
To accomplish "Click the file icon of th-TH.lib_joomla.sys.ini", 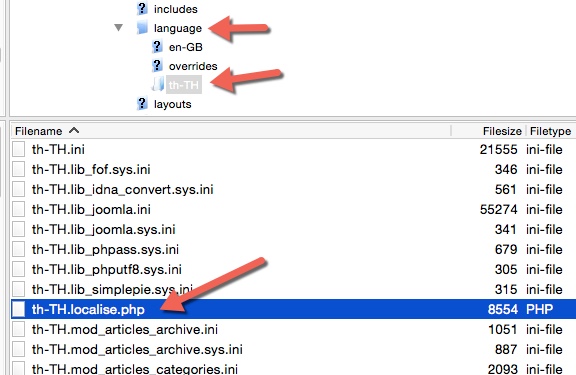I will (x=18, y=230).
